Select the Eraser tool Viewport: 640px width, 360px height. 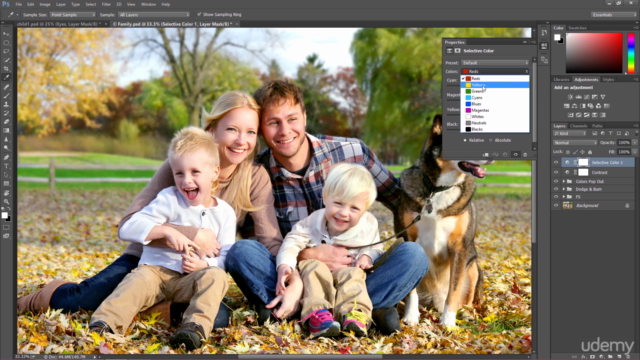6,122
